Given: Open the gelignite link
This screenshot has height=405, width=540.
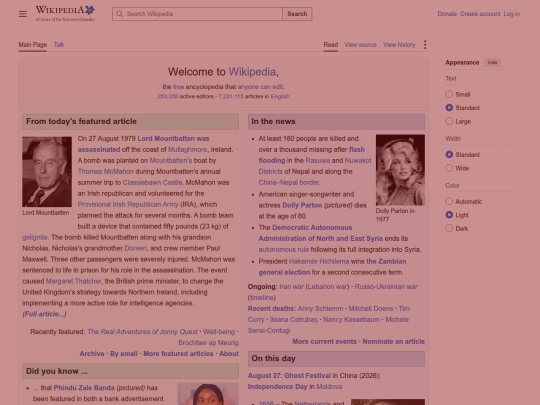Looking at the screenshot, I should pyautogui.click(x=35, y=237).
